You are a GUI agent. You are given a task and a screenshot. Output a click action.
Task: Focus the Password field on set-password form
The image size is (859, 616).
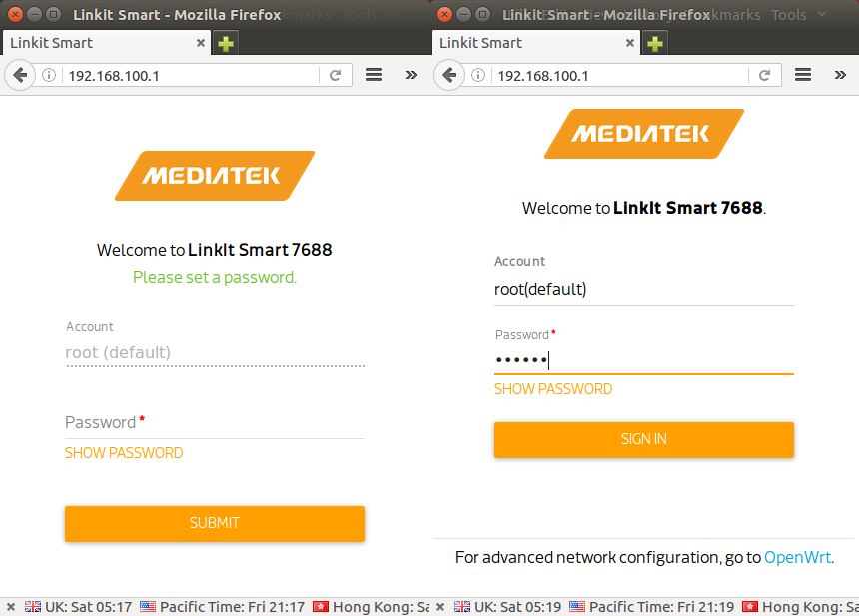[x=215, y=423]
